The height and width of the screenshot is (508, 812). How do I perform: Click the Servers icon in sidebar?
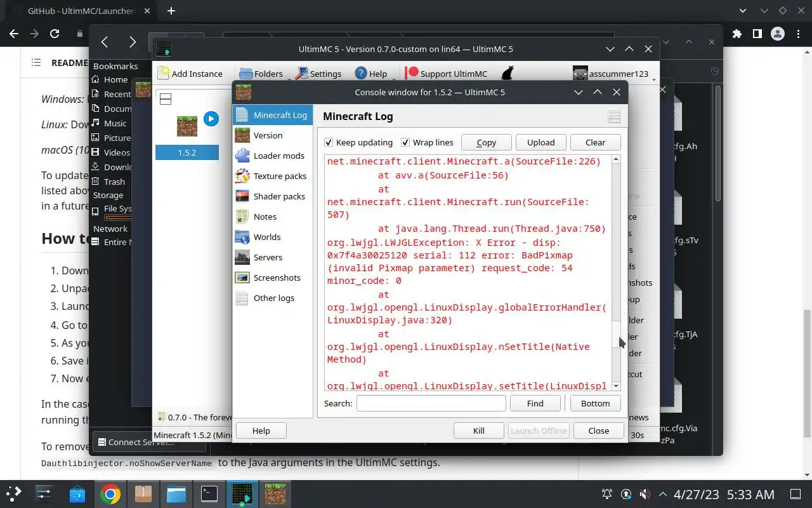[242, 257]
